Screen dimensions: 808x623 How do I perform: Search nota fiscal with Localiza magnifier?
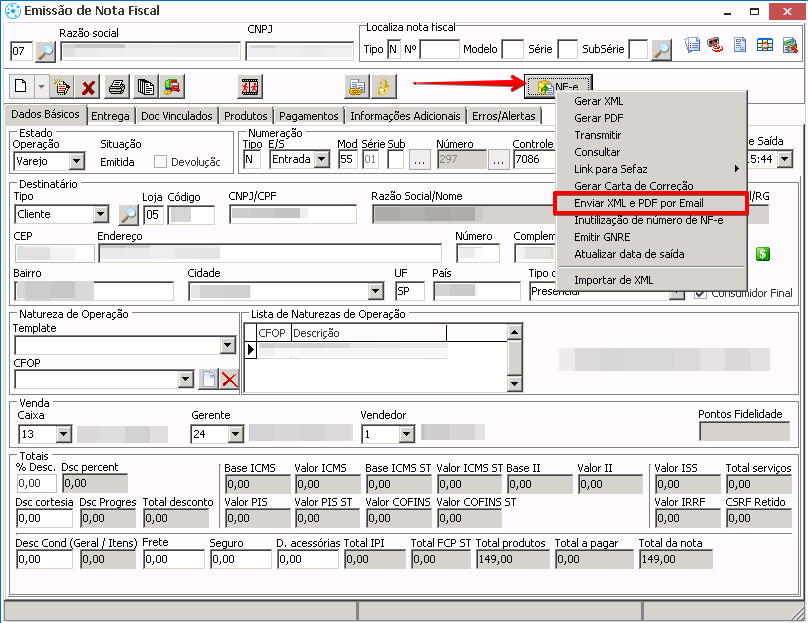coord(661,50)
